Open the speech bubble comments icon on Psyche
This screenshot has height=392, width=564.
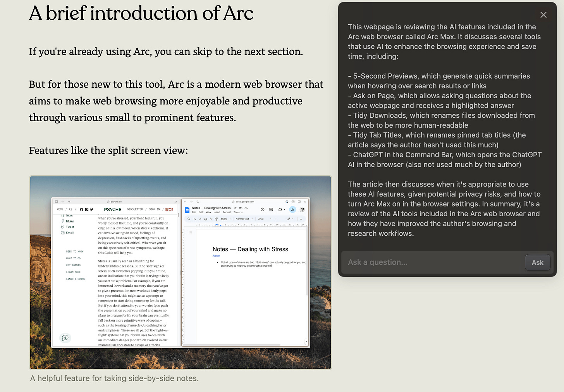(65, 338)
